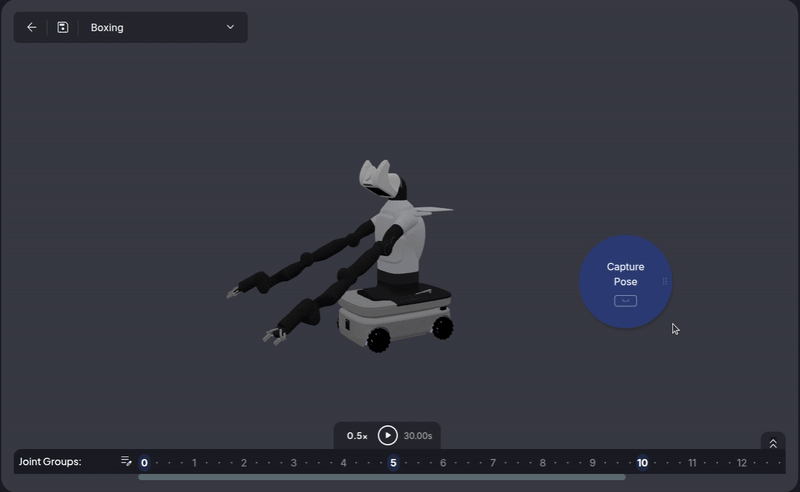Change the 0.5x playback speed
This screenshot has width=800, height=492.
pos(357,436)
